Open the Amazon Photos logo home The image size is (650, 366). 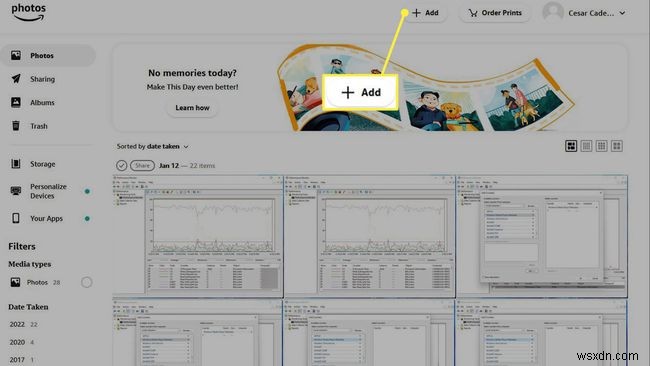click(x=28, y=12)
